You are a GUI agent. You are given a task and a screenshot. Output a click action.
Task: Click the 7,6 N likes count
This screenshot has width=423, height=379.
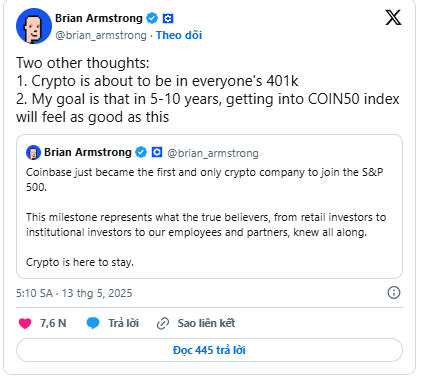click(x=53, y=323)
